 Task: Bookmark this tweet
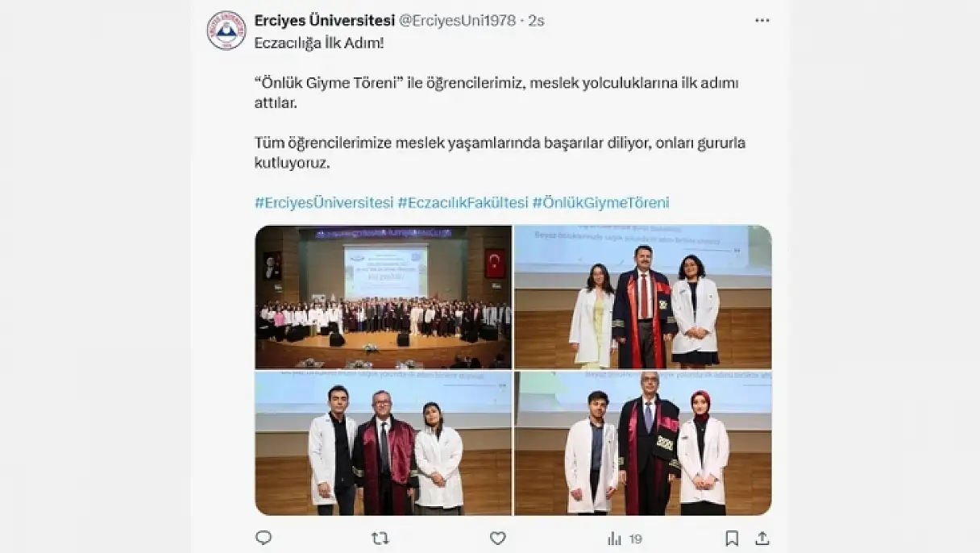click(732, 538)
